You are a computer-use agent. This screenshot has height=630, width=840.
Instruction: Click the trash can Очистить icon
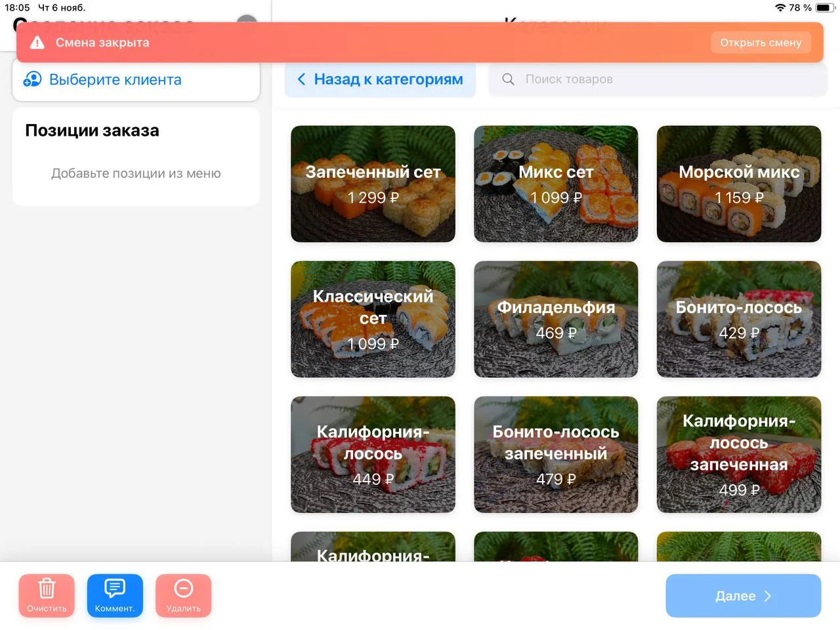pos(47,589)
